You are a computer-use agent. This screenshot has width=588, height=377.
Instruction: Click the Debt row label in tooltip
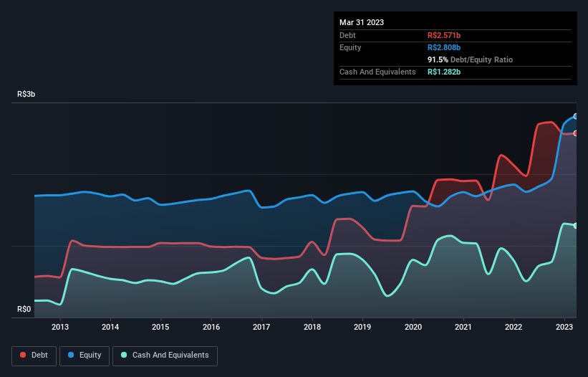click(x=347, y=35)
